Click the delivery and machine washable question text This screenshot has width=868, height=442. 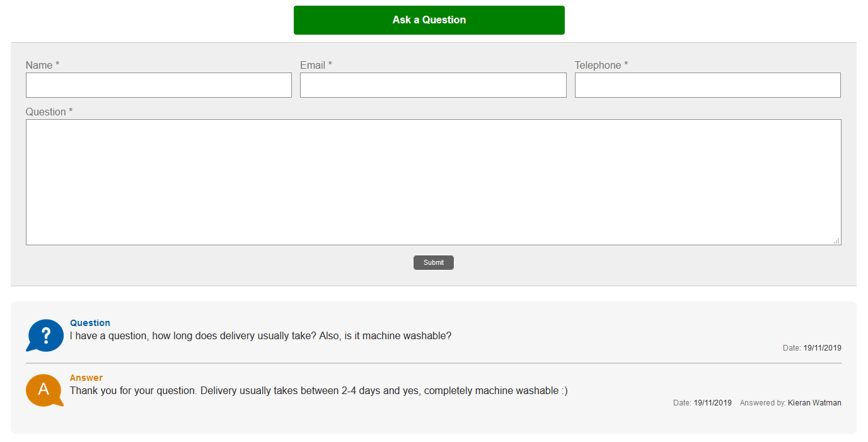point(260,335)
